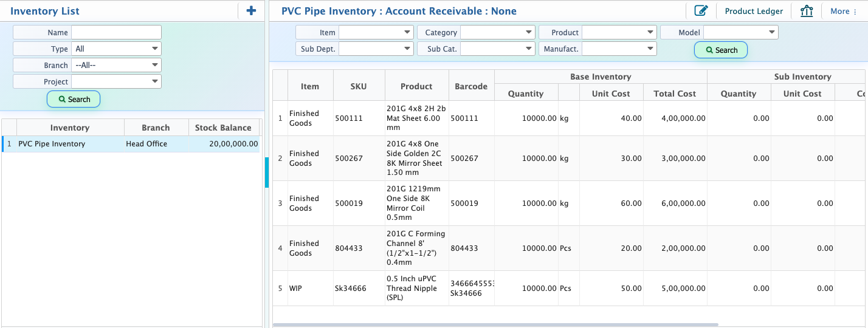Click Search button below the Model filter
The image size is (868, 328).
pyautogui.click(x=721, y=50)
